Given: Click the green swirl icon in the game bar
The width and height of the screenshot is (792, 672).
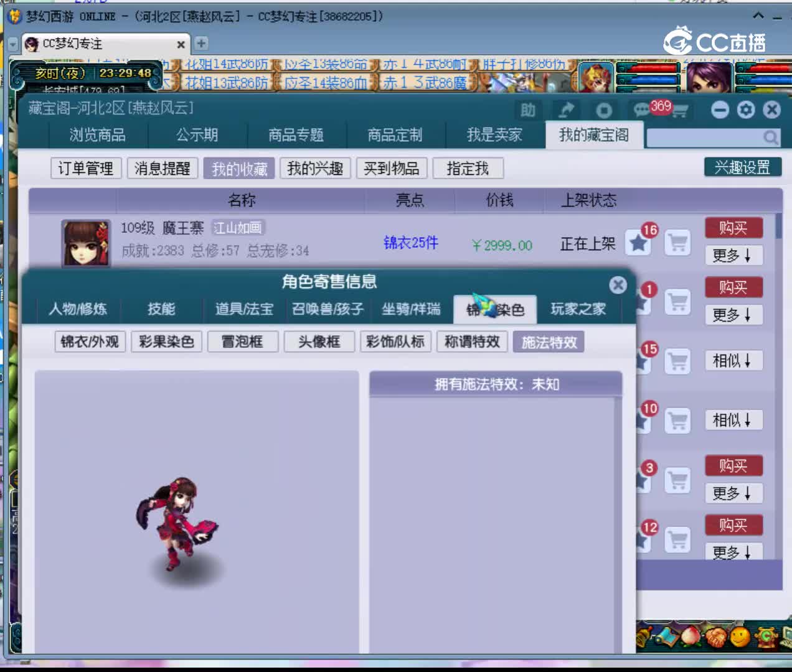Looking at the screenshot, I should point(766,637).
